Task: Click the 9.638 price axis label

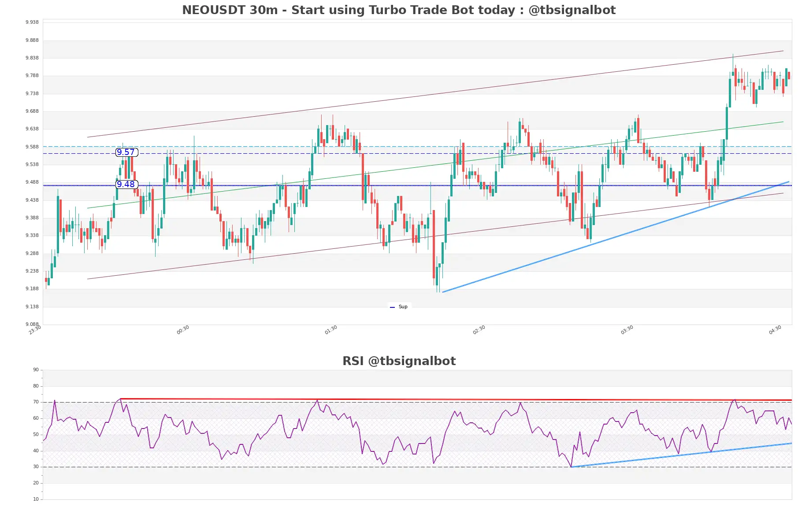Action: point(32,129)
